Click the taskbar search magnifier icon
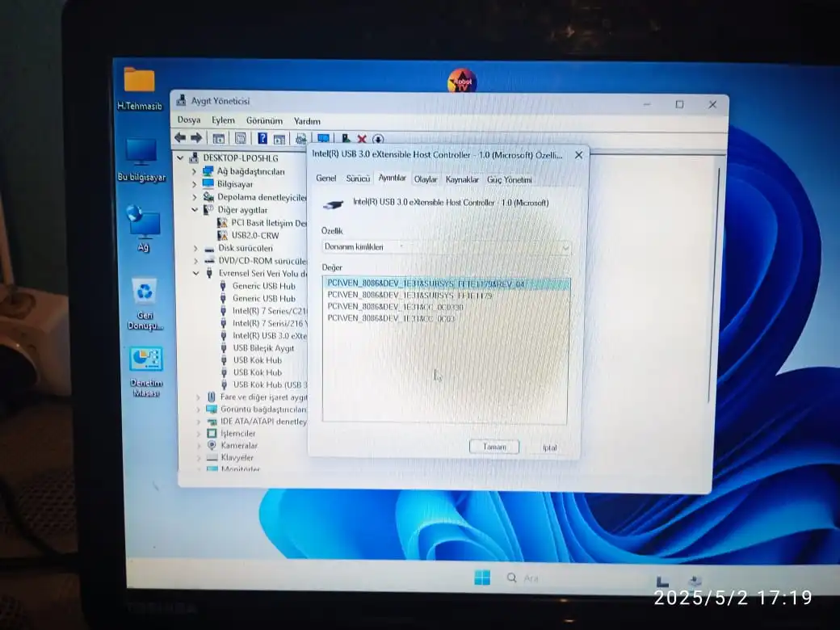The width and height of the screenshot is (840, 630). (511, 577)
